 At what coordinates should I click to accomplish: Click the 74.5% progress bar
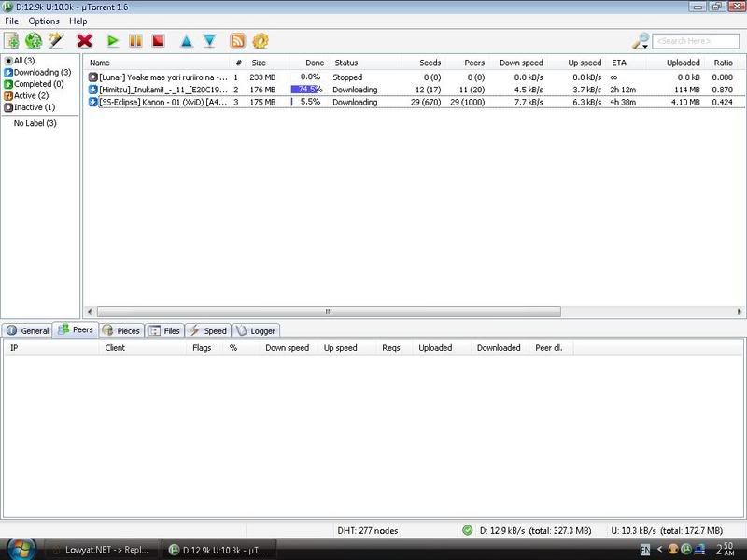[307, 90]
